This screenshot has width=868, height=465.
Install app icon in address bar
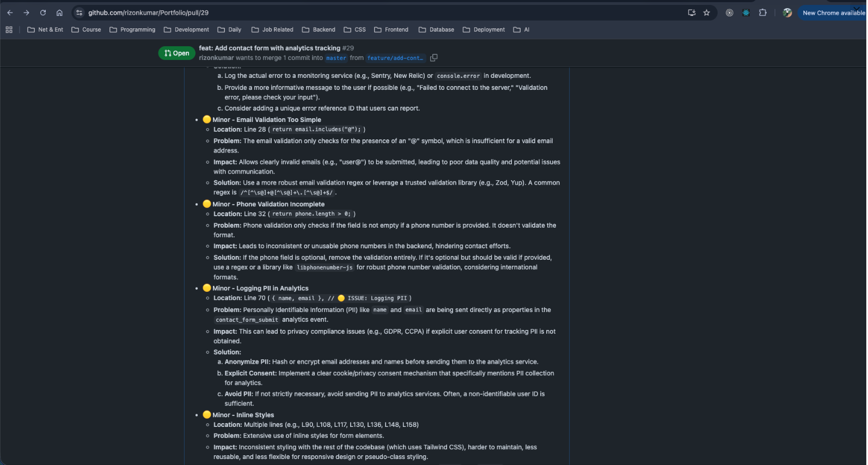[692, 13]
